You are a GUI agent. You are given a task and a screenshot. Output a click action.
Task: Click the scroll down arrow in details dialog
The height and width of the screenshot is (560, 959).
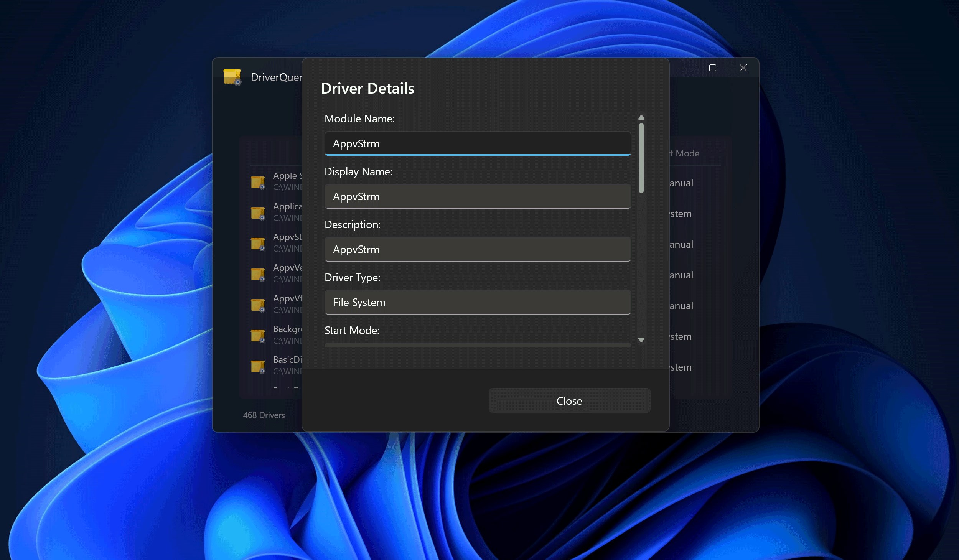641,340
